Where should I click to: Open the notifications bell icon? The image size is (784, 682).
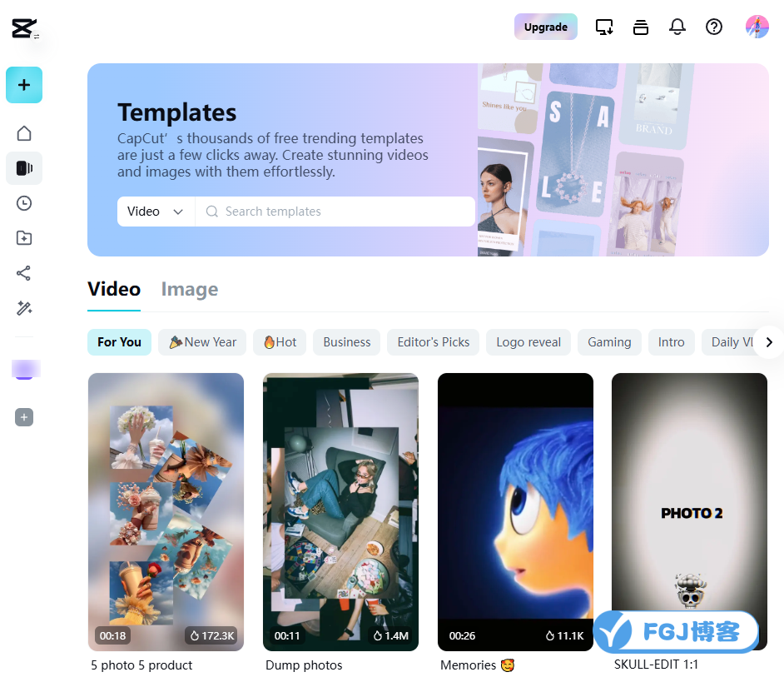(x=677, y=27)
